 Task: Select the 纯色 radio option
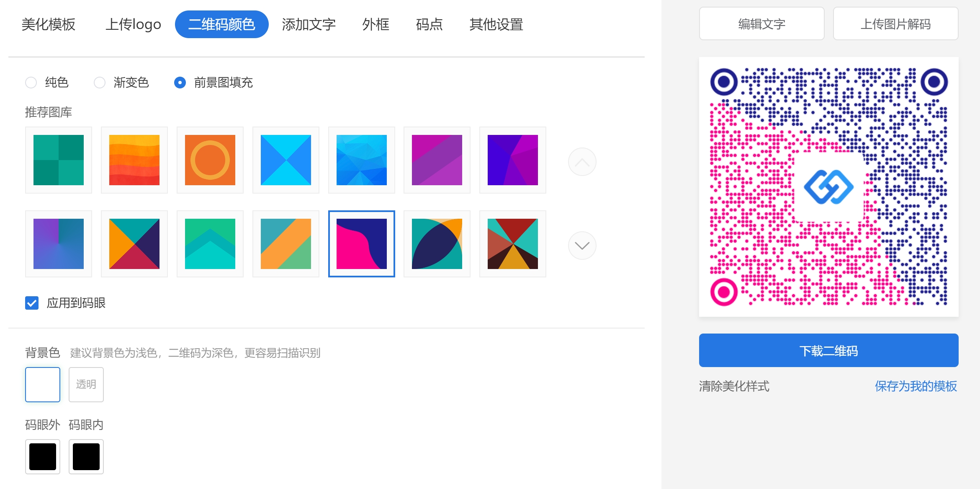[31, 83]
